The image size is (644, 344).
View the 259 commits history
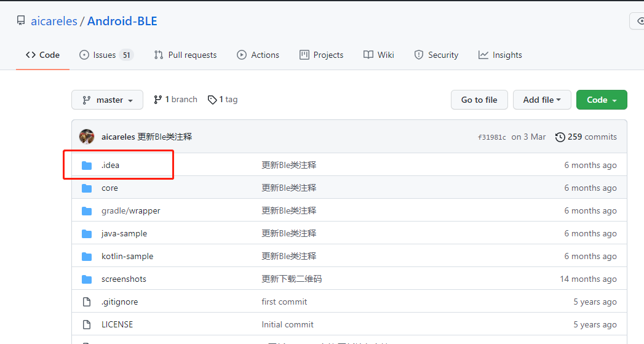(586, 137)
